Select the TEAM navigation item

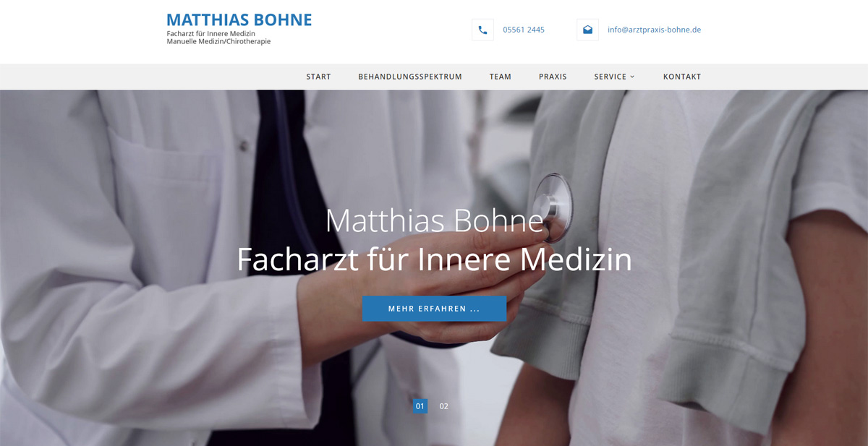point(500,77)
